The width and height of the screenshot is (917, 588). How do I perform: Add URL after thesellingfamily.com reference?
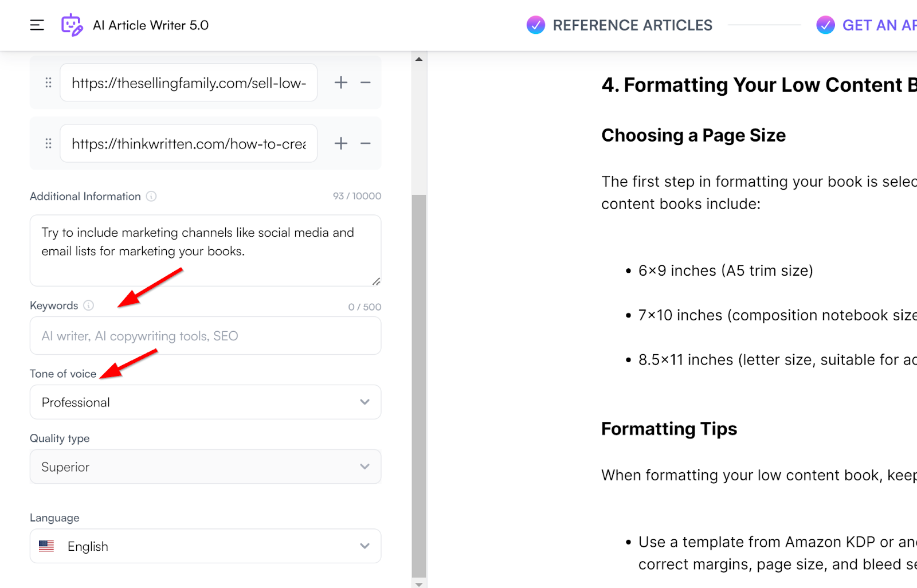tap(341, 83)
